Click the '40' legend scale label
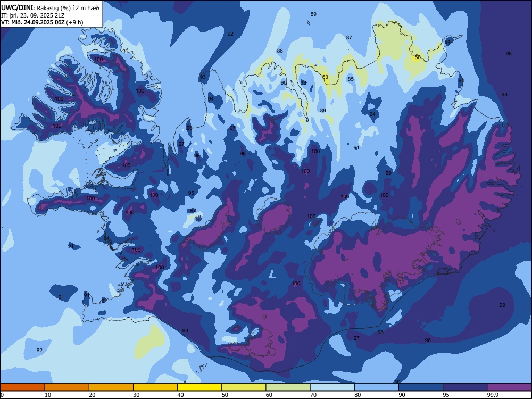The image size is (532, 399). [181, 395]
